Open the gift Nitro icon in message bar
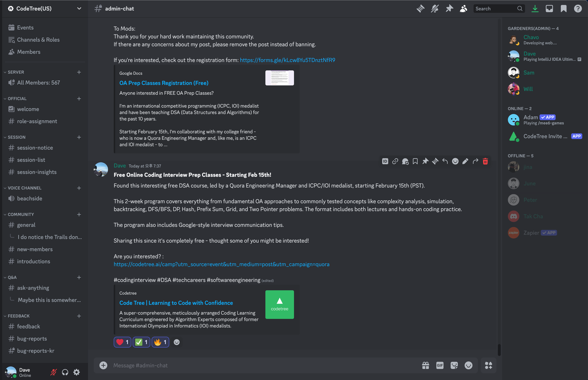This screenshot has width=588, height=380. pyautogui.click(x=425, y=365)
